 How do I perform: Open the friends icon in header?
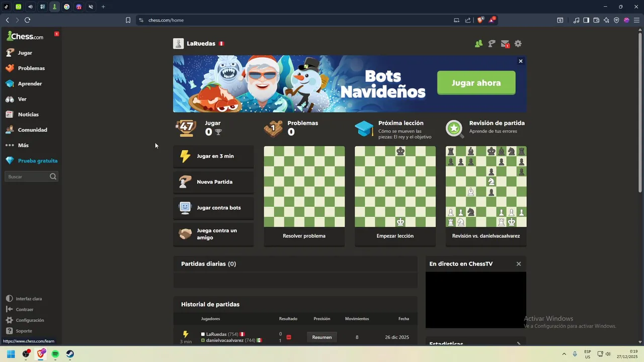coord(478,44)
